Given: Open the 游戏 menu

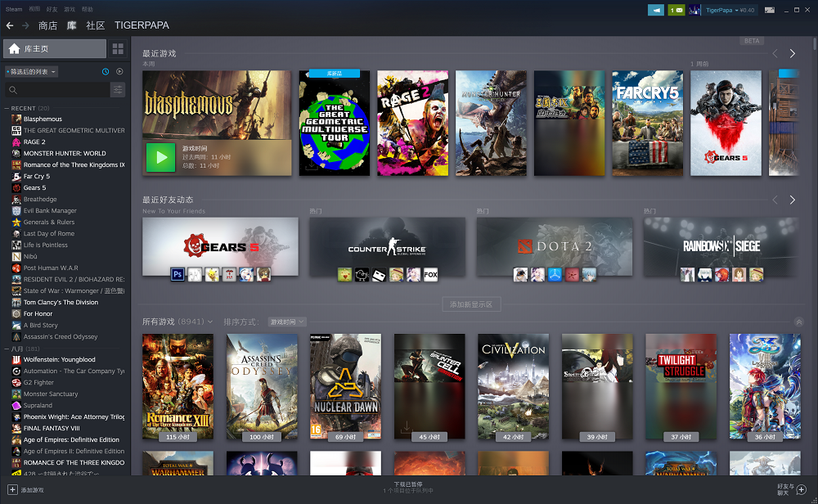Looking at the screenshot, I should pyautogui.click(x=70, y=9).
